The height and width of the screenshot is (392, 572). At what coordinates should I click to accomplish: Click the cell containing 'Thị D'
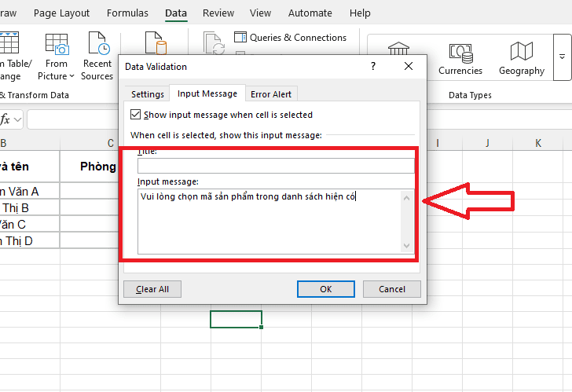29,240
